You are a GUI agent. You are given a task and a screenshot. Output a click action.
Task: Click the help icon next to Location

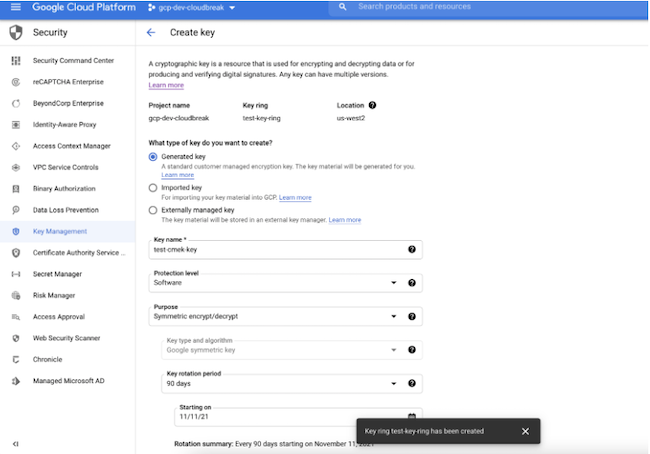click(372, 105)
